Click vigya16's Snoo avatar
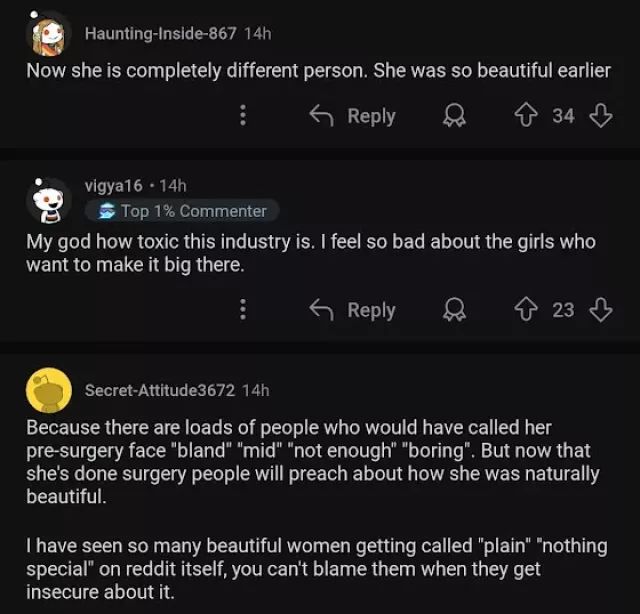640x614 pixels. (x=48, y=200)
